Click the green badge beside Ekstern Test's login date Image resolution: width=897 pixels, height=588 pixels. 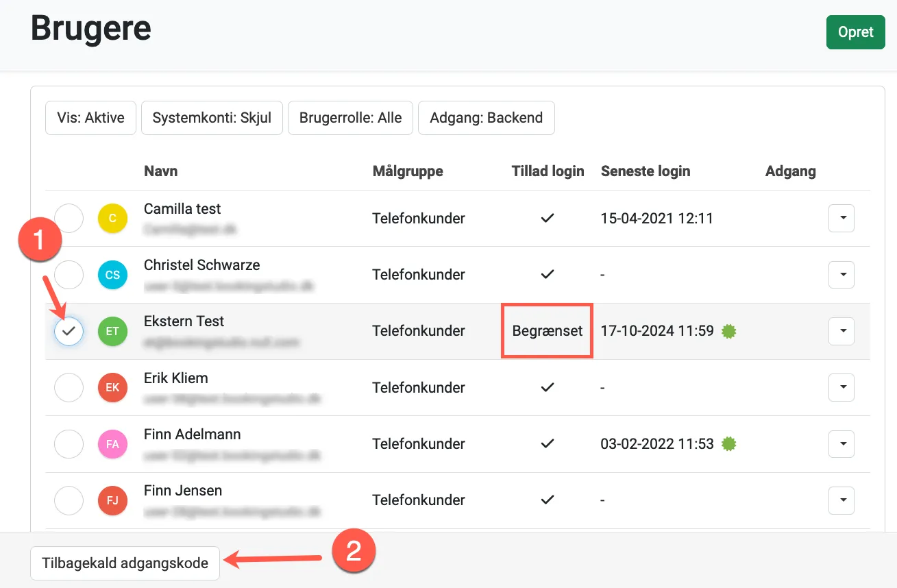[x=728, y=331]
